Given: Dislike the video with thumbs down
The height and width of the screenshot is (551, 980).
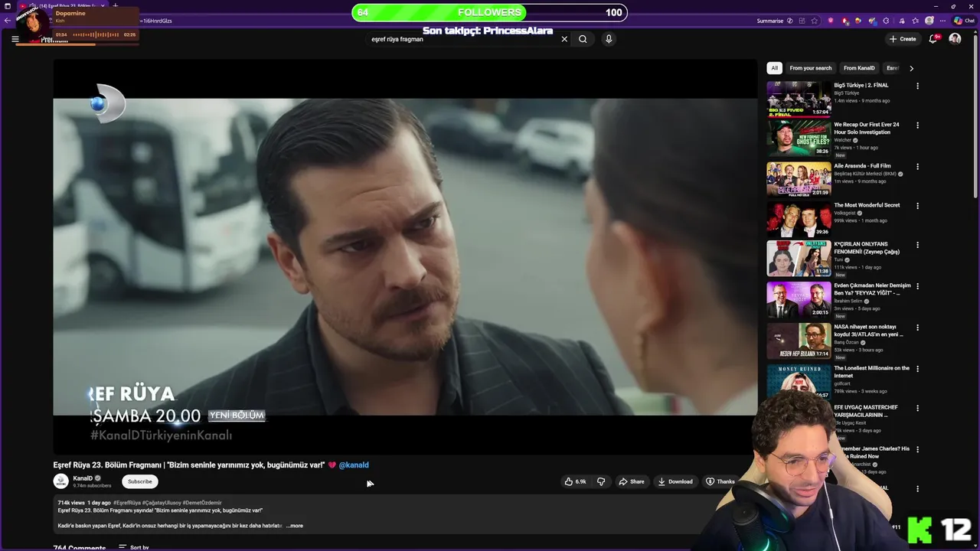Looking at the screenshot, I should (601, 481).
